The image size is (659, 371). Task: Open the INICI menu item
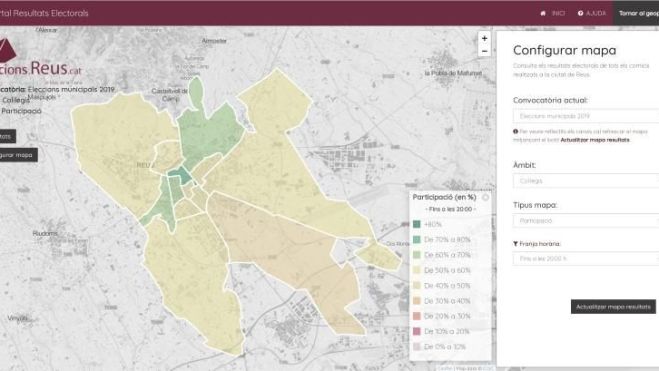pyautogui.click(x=558, y=13)
